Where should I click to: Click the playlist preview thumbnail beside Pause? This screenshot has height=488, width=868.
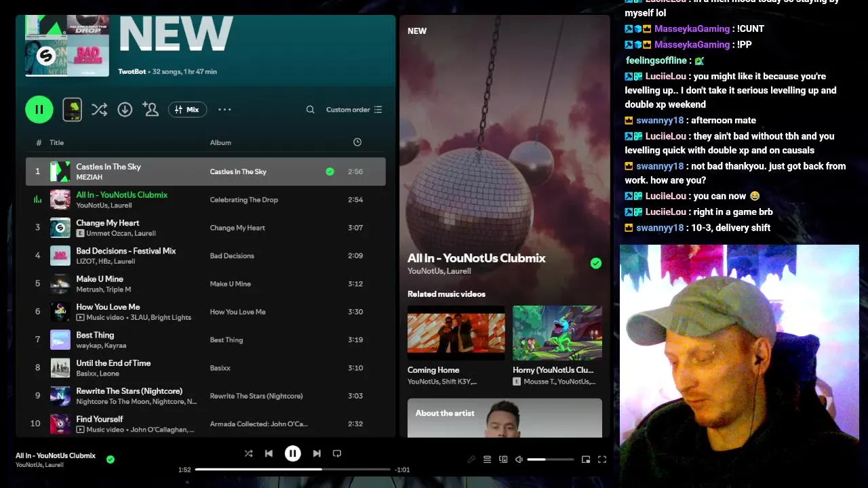click(x=73, y=110)
